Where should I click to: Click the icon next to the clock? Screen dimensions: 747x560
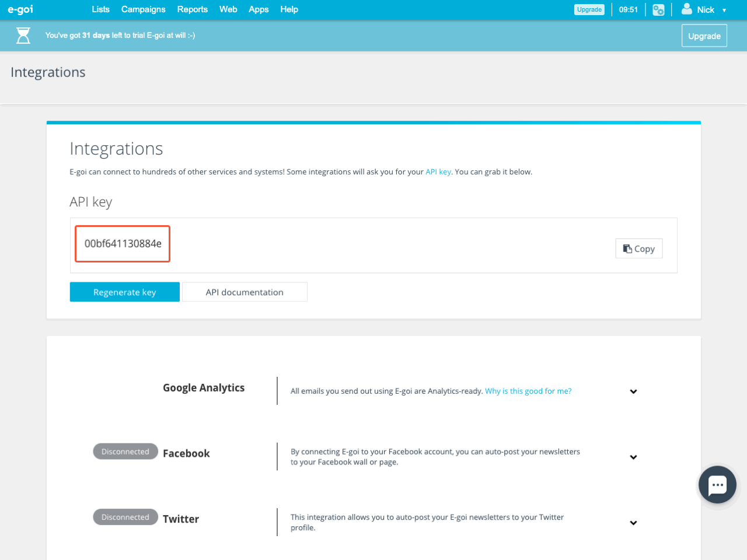coord(658,10)
